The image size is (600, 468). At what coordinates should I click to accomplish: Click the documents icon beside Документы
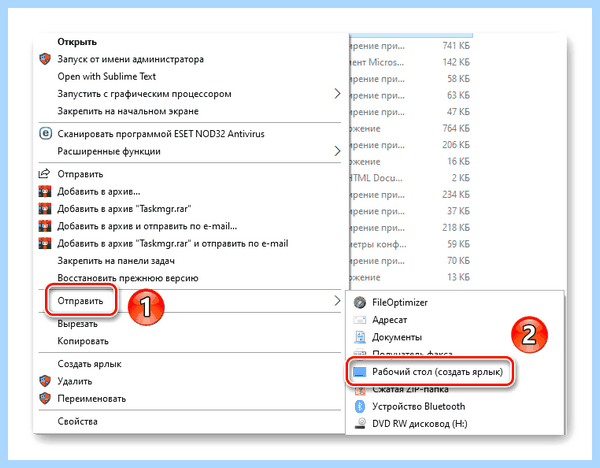360,337
